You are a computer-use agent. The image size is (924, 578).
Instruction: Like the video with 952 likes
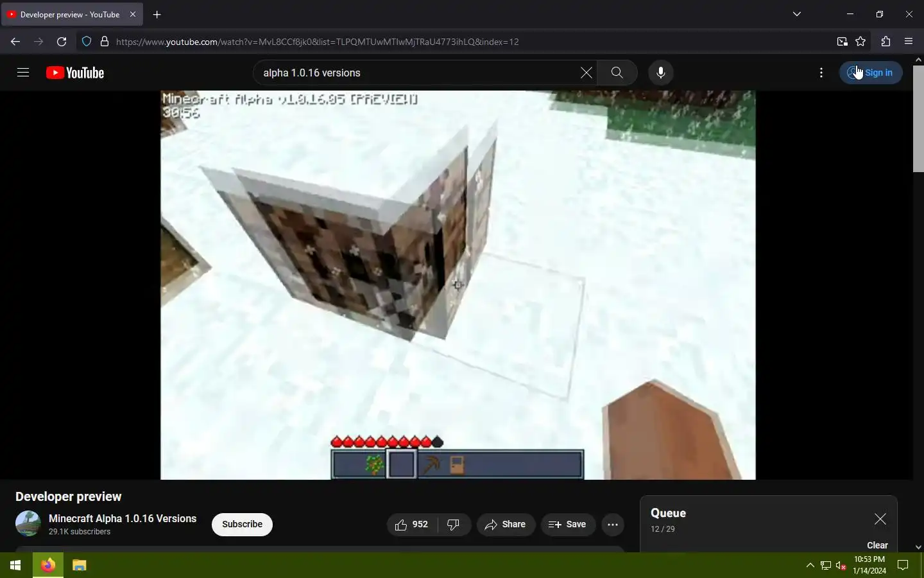point(412,525)
